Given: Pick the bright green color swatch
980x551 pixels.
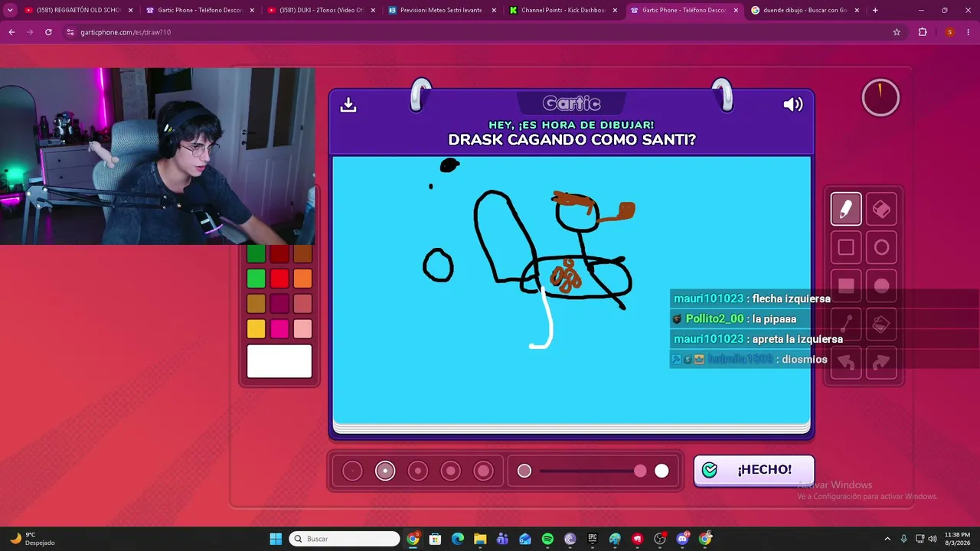Looking at the screenshot, I should [256, 279].
